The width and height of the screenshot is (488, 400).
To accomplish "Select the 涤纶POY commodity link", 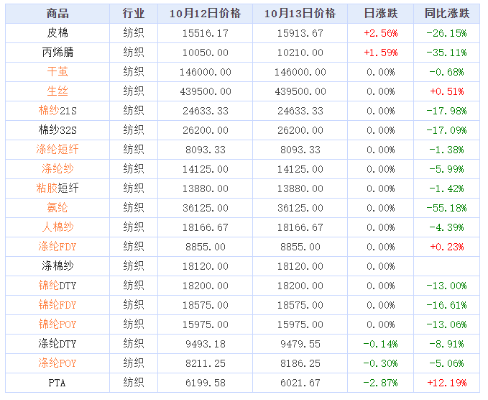I will point(57,363).
